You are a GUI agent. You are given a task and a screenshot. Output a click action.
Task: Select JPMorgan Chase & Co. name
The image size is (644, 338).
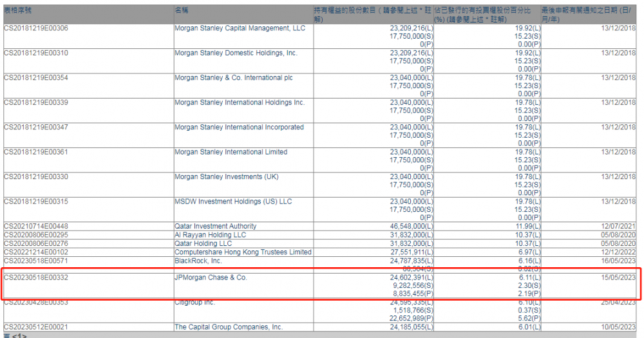211,277
